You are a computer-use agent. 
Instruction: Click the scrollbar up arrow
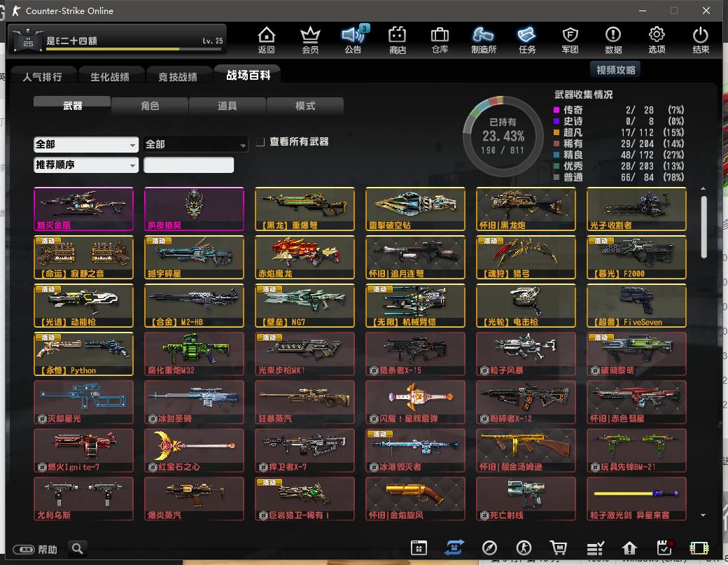703,189
